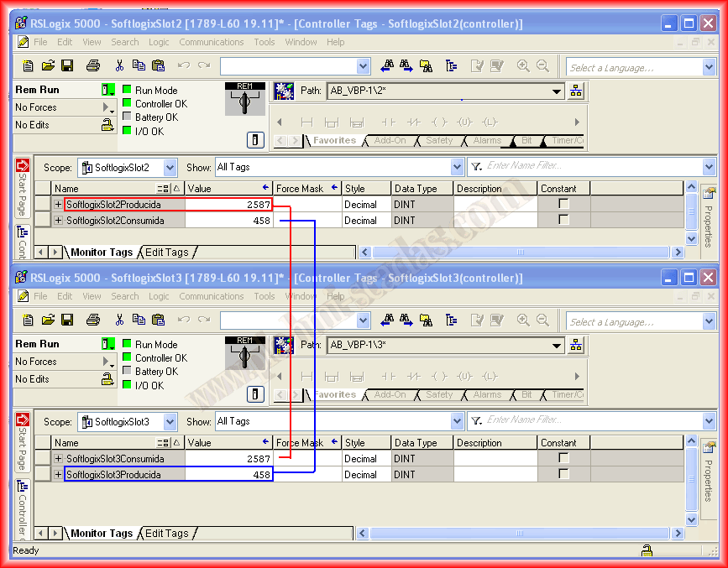Click Paste icon in SoftlogixSlot3 window toolbar
Screen dimensions: 728x568
[x=157, y=320]
